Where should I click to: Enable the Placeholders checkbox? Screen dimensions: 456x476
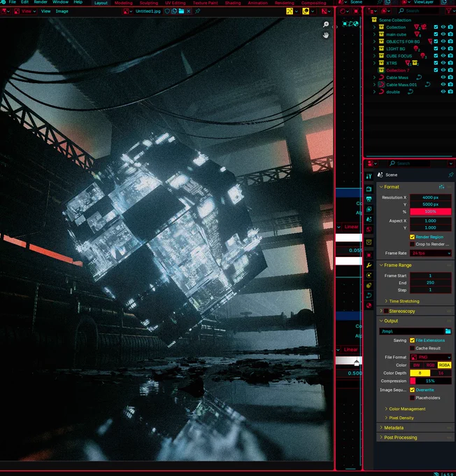412,398
